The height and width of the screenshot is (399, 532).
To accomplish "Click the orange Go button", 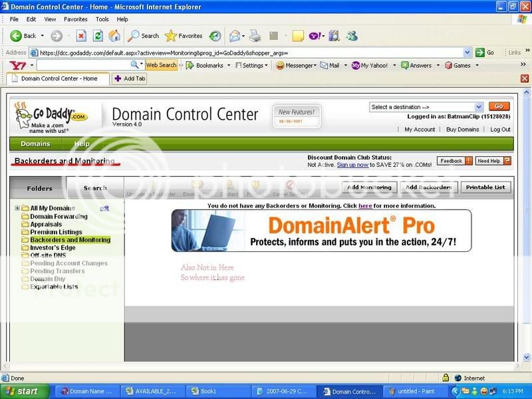I will pyautogui.click(x=499, y=106).
